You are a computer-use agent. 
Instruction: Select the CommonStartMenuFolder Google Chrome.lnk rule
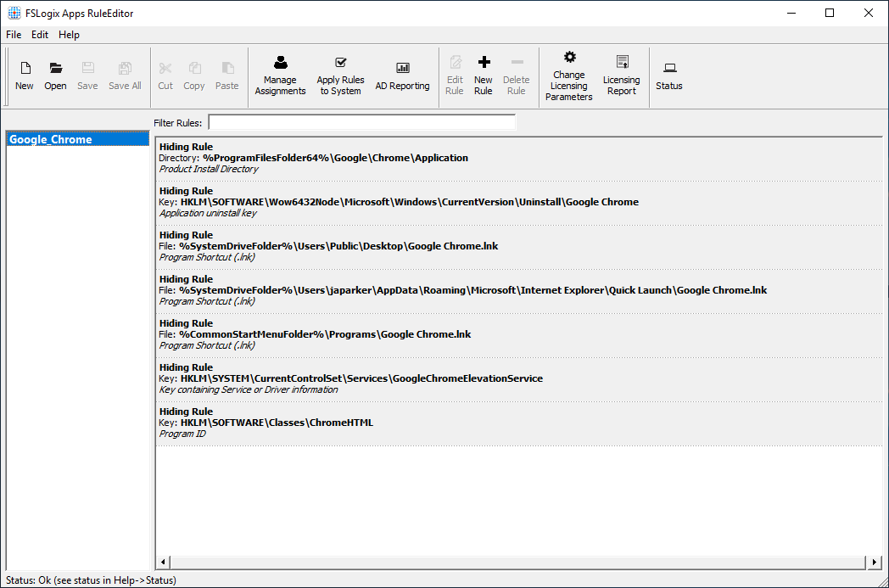[519, 335]
